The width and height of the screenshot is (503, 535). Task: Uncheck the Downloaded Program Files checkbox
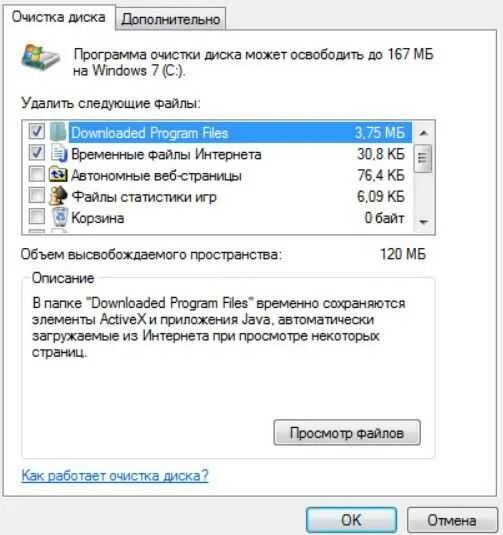(x=37, y=131)
